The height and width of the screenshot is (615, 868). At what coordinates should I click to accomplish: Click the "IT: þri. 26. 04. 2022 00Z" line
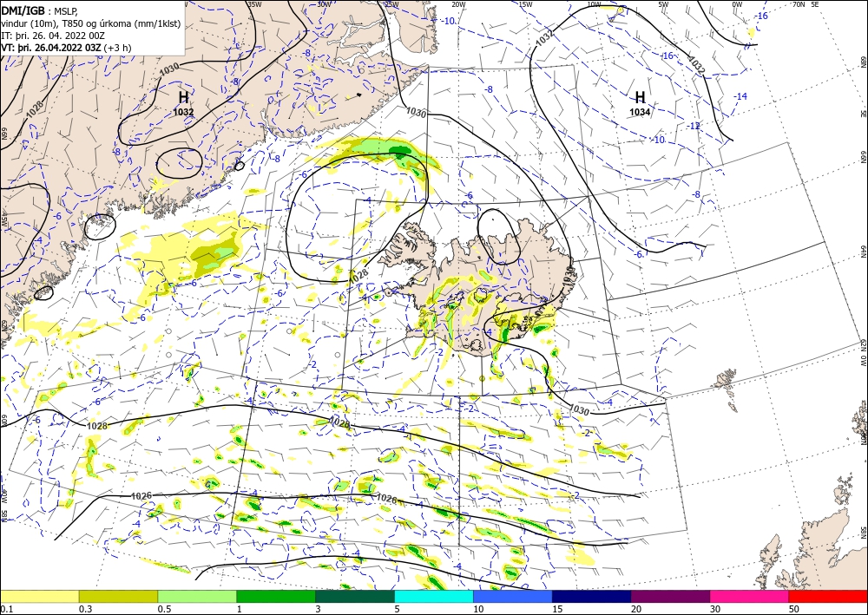pos(53,36)
